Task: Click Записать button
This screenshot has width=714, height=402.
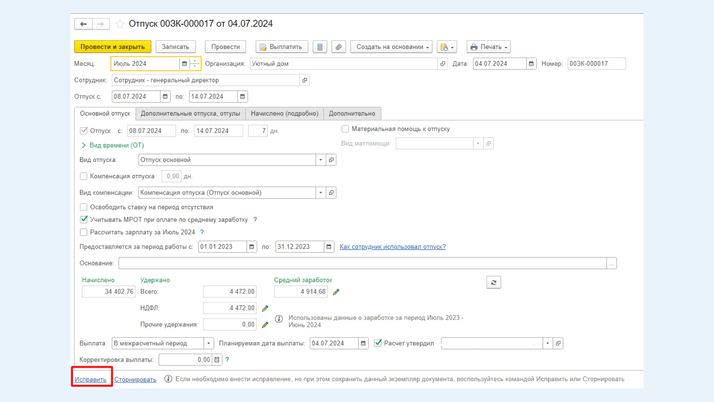Action: (x=175, y=47)
